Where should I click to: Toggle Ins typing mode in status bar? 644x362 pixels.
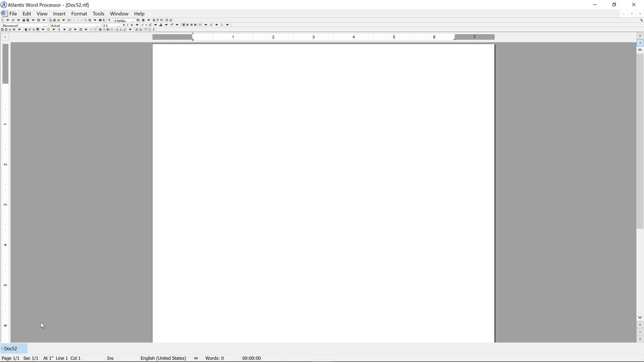click(x=110, y=358)
